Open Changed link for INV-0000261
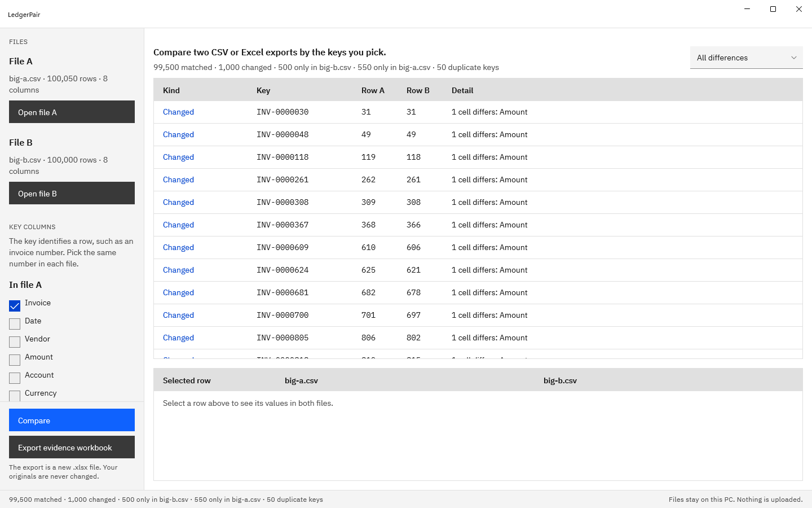The height and width of the screenshot is (508, 812). [178, 179]
